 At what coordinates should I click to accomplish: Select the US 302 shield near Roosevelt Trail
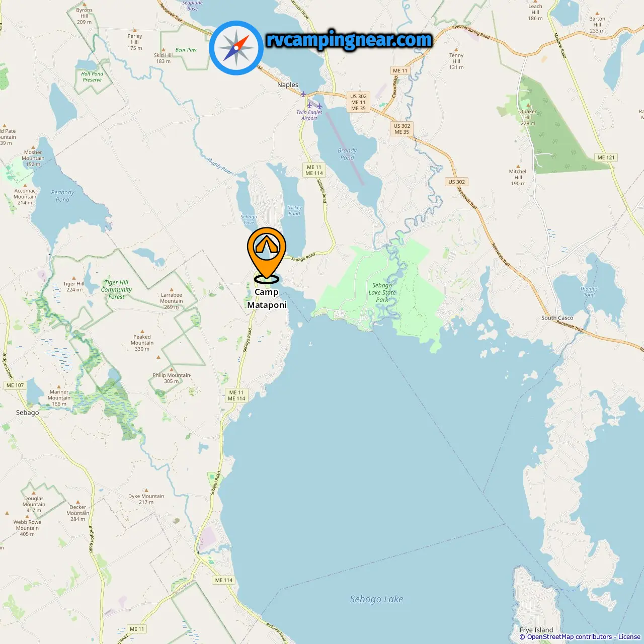pos(457,182)
